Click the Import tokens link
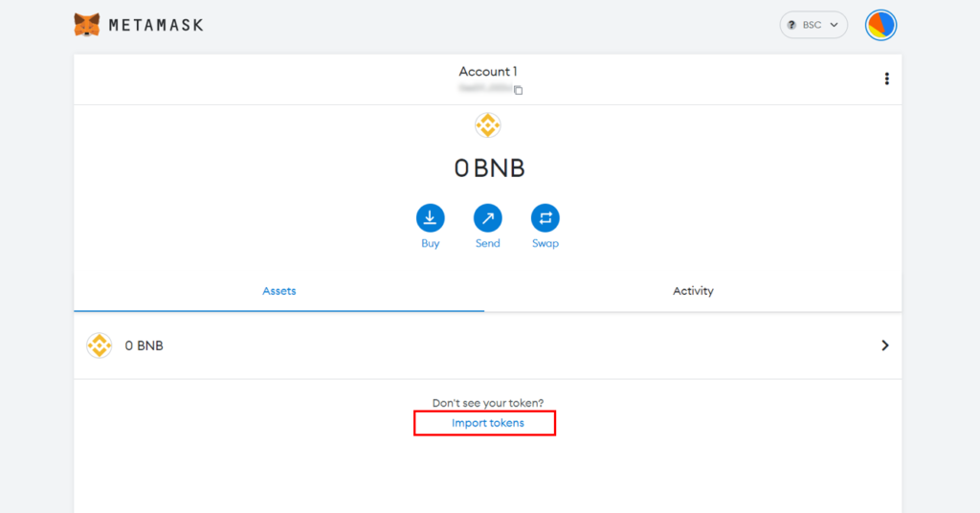980x513 pixels. tap(487, 423)
